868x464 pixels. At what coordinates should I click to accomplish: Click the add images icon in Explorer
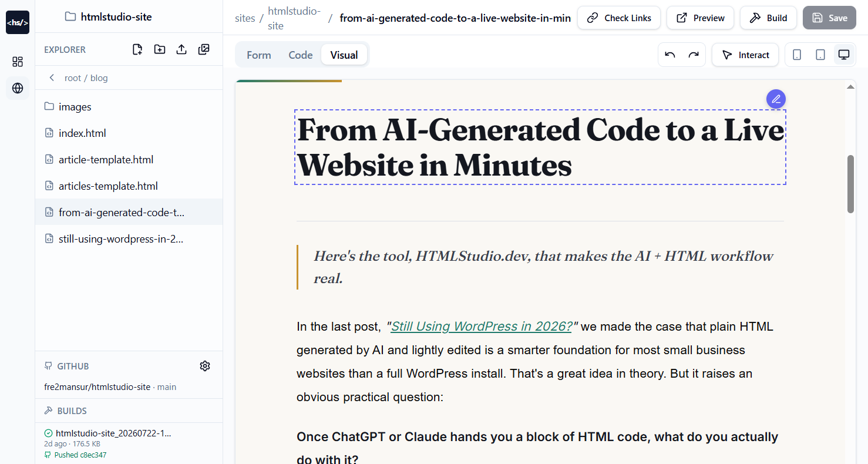204,49
